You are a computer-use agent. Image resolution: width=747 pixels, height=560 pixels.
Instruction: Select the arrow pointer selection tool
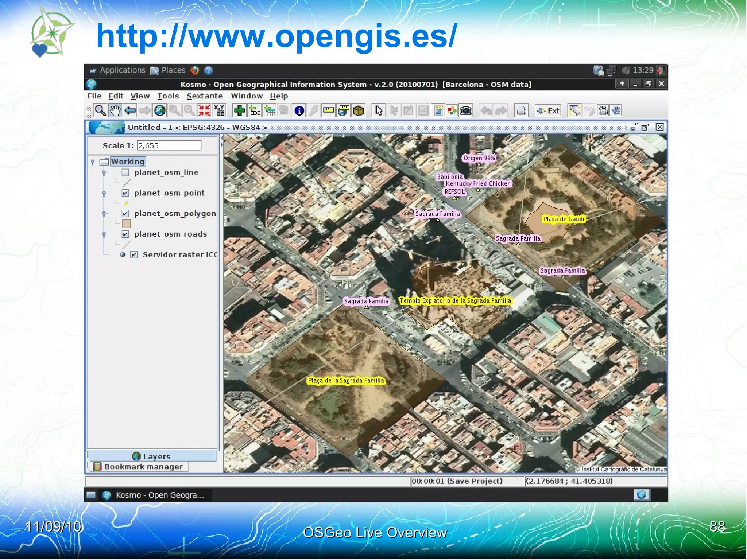379,110
